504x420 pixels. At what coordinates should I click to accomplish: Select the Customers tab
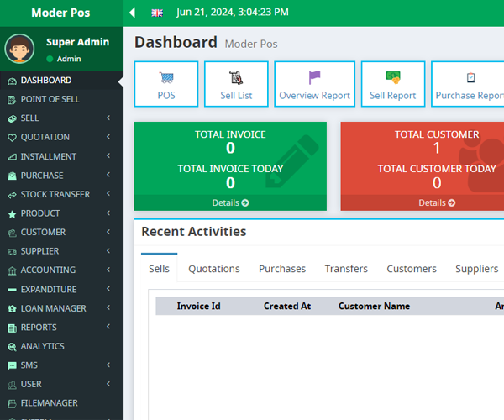coord(412,269)
